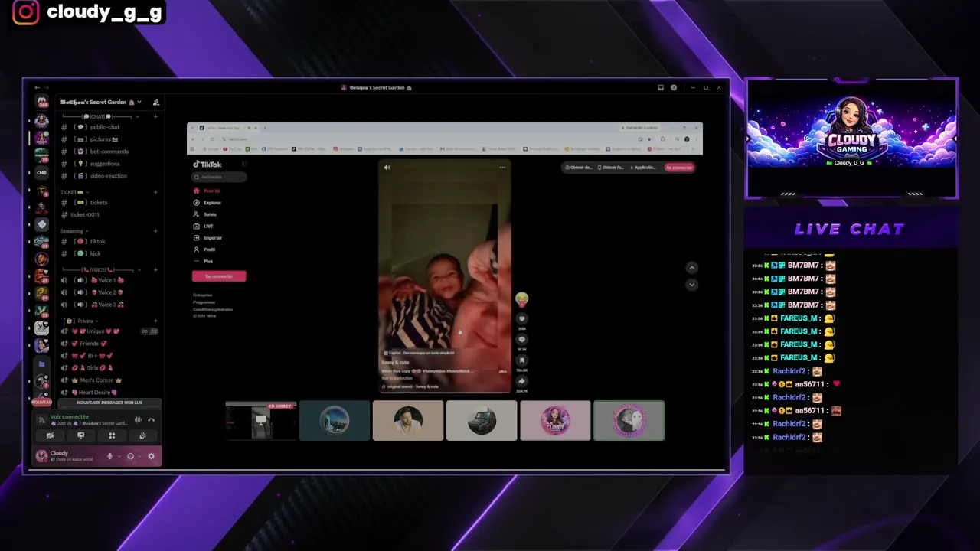Open the Discord inbox icon in title bar
This screenshot has height=551, width=980.
pyautogui.click(x=661, y=87)
